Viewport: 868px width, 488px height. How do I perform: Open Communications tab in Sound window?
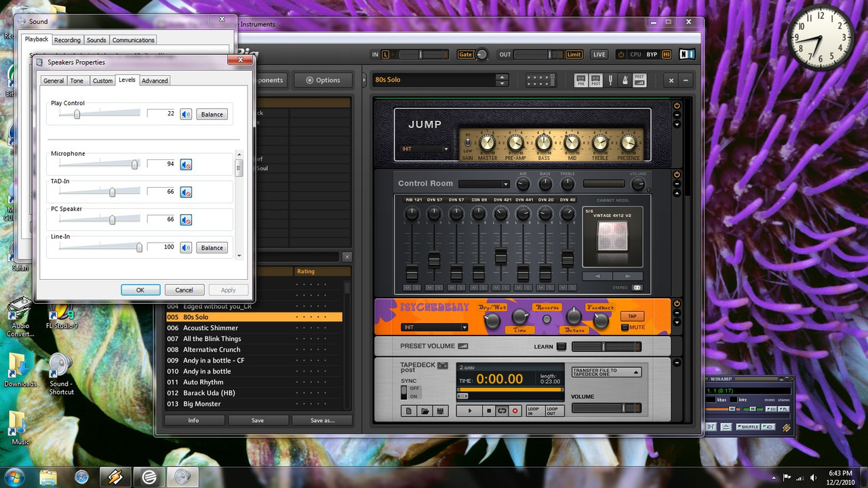pyautogui.click(x=134, y=40)
